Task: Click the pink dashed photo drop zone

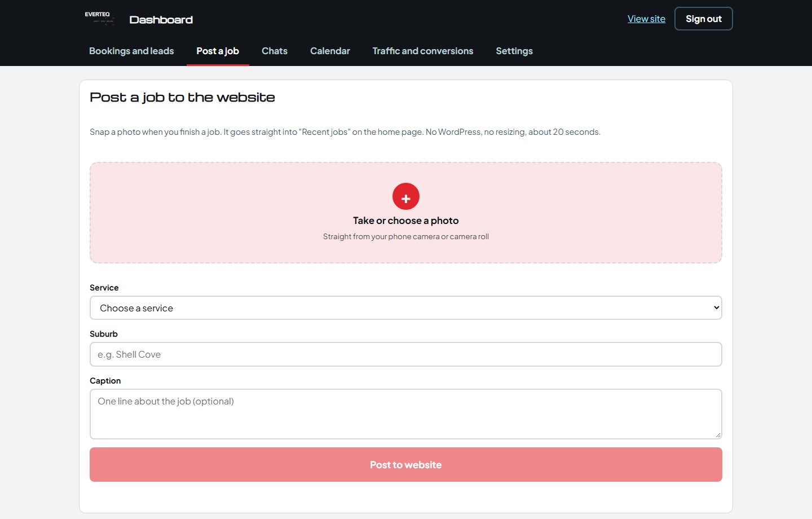Action: pos(406,213)
